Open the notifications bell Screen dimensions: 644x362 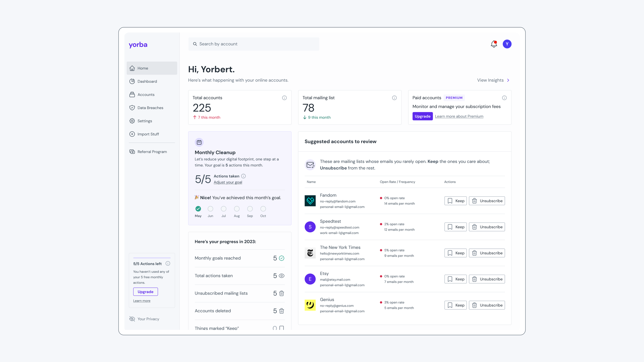point(494,44)
